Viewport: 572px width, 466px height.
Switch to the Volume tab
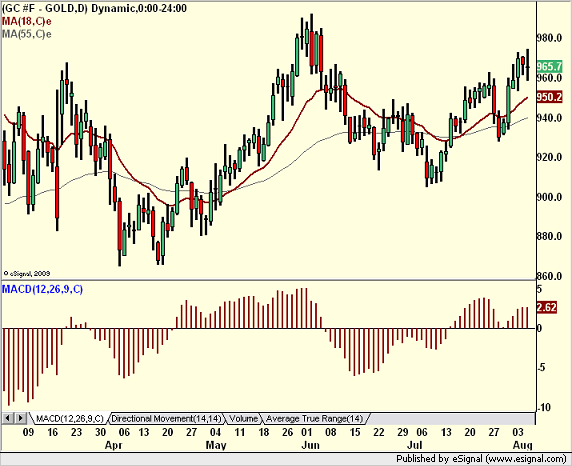tap(243, 419)
